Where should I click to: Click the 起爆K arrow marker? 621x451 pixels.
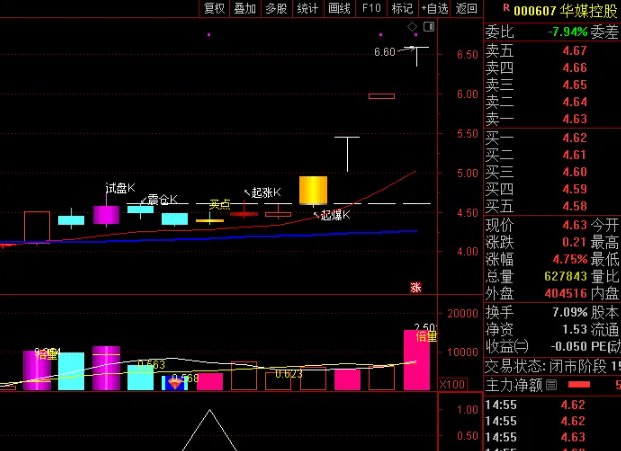[317, 213]
